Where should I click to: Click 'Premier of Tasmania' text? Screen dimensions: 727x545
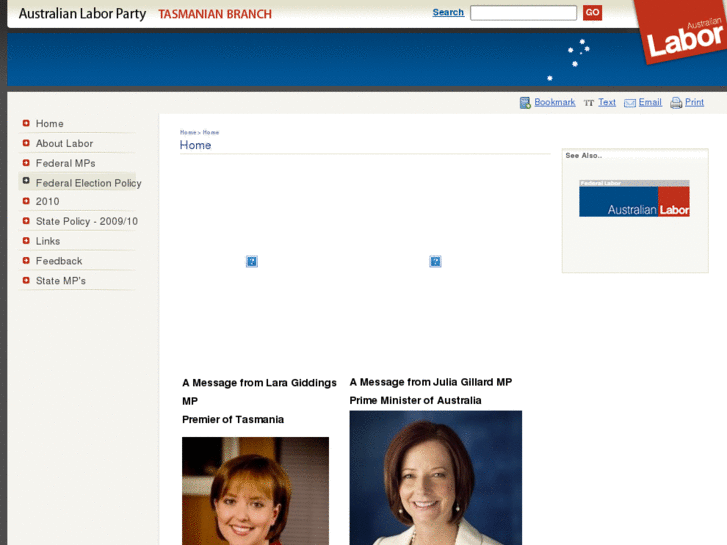tap(233, 420)
